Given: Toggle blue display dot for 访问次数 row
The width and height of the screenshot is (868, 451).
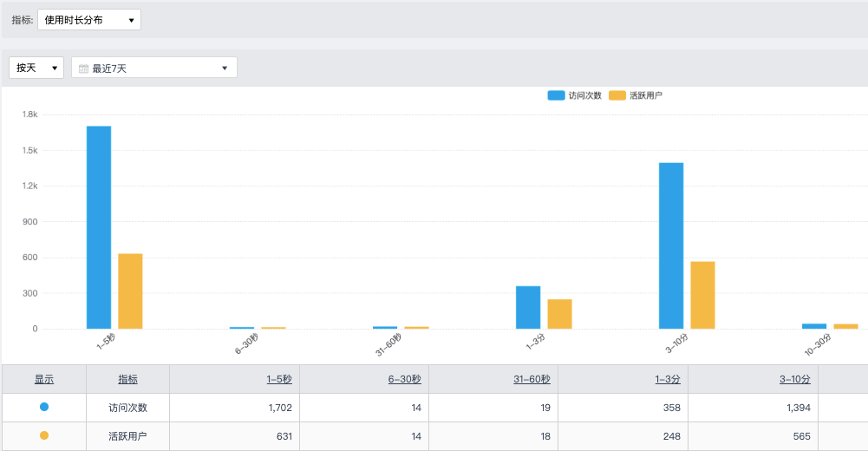Looking at the screenshot, I should (44, 407).
